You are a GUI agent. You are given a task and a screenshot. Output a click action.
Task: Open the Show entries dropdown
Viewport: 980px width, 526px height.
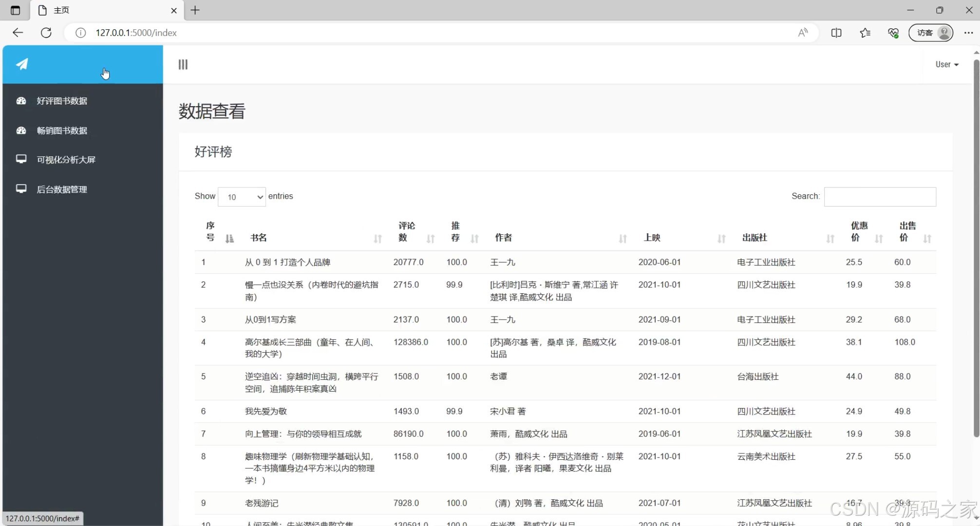tap(242, 196)
